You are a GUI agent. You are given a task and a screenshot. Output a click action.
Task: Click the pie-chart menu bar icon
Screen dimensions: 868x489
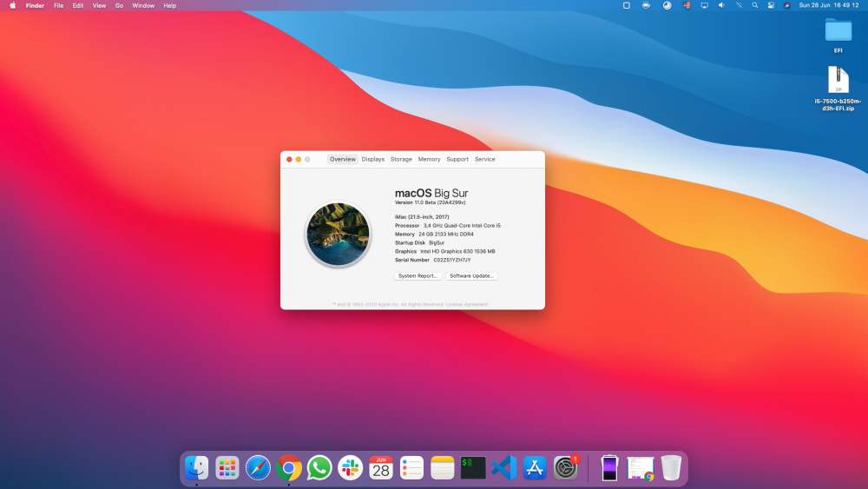coord(667,5)
